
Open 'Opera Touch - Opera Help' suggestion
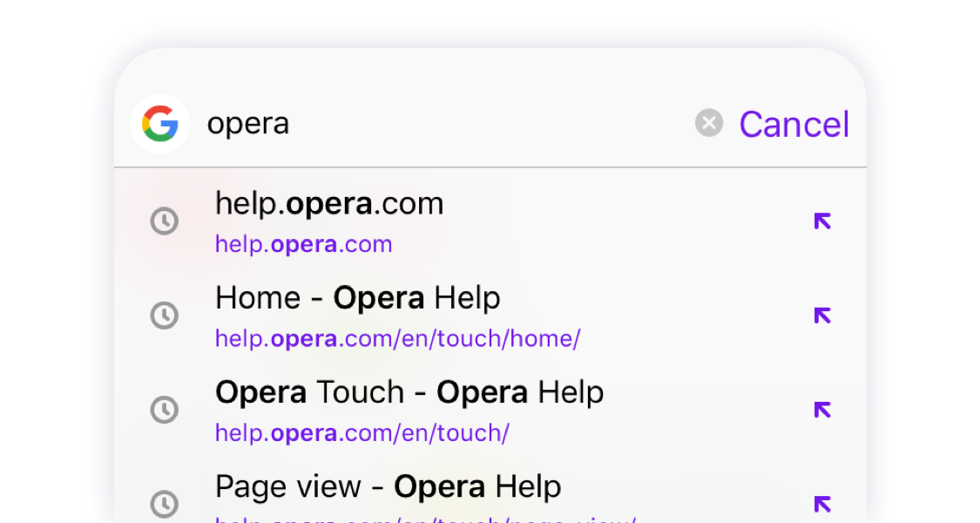click(409, 393)
